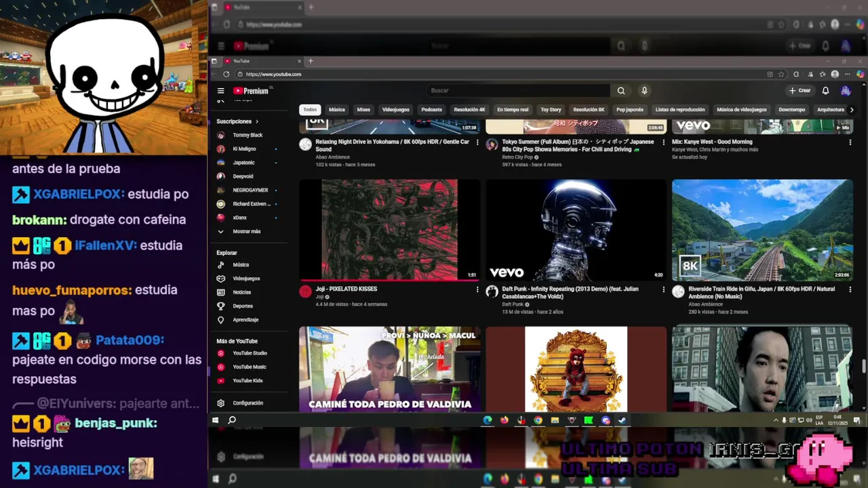Screen dimensions: 868x488
Task: Open YouTube Studio from sidebar
Action: point(250,353)
